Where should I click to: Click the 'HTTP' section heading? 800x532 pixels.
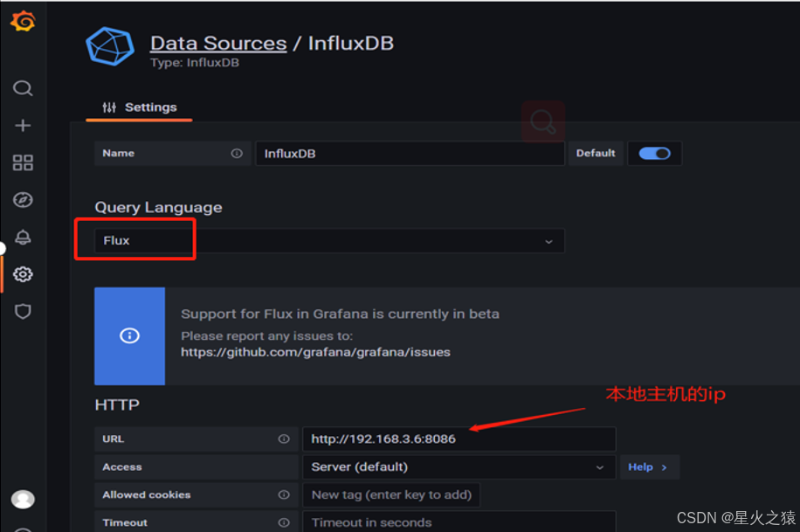(117, 405)
